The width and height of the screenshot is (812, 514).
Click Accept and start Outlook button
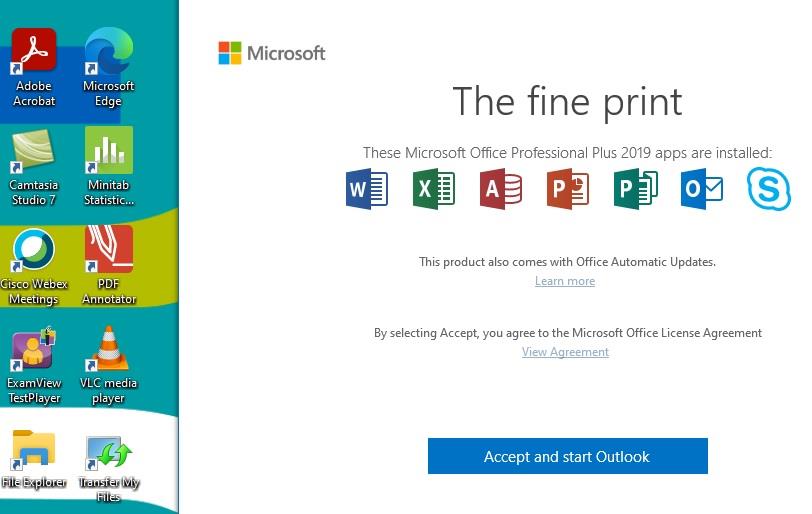click(x=568, y=456)
